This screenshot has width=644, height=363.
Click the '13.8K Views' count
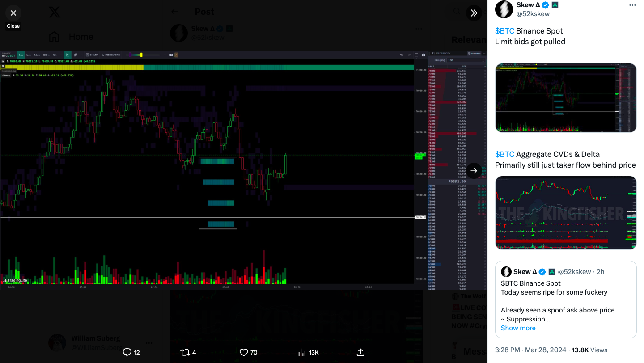pos(589,350)
